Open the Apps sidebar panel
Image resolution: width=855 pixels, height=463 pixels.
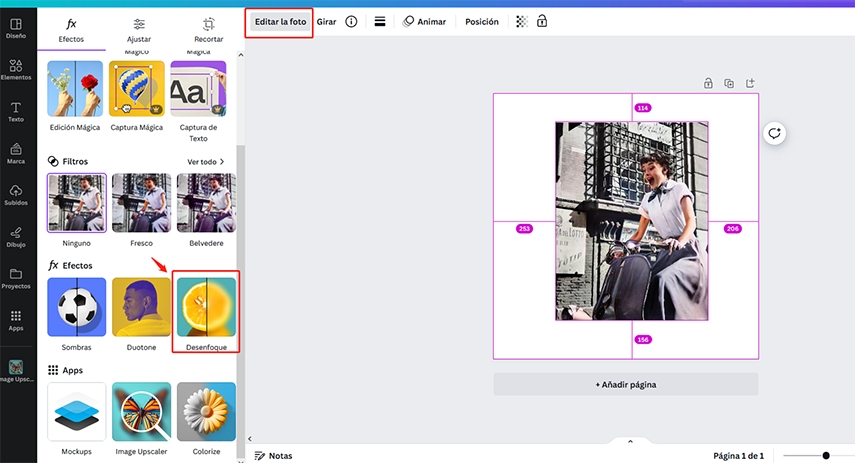(x=16, y=321)
